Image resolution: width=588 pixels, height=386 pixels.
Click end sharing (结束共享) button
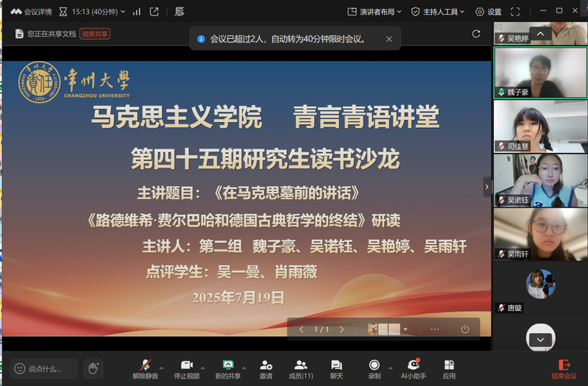pyautogui.click(x=95, y=34)
